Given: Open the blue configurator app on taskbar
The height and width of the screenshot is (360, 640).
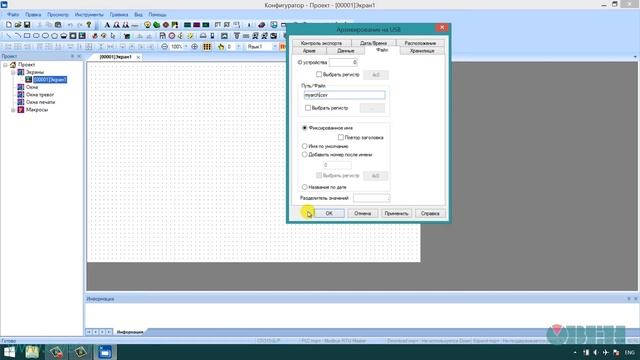Looking at the screenshot, I should click(105, 352).
